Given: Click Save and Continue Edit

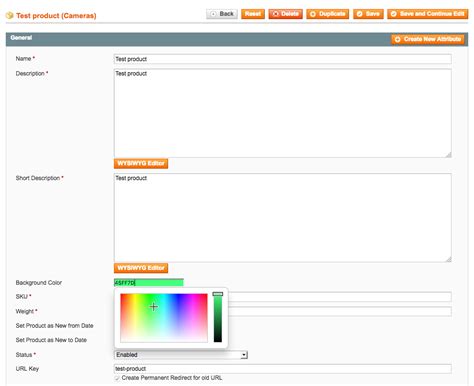Looking at the screenshot, I should (428, 14).
